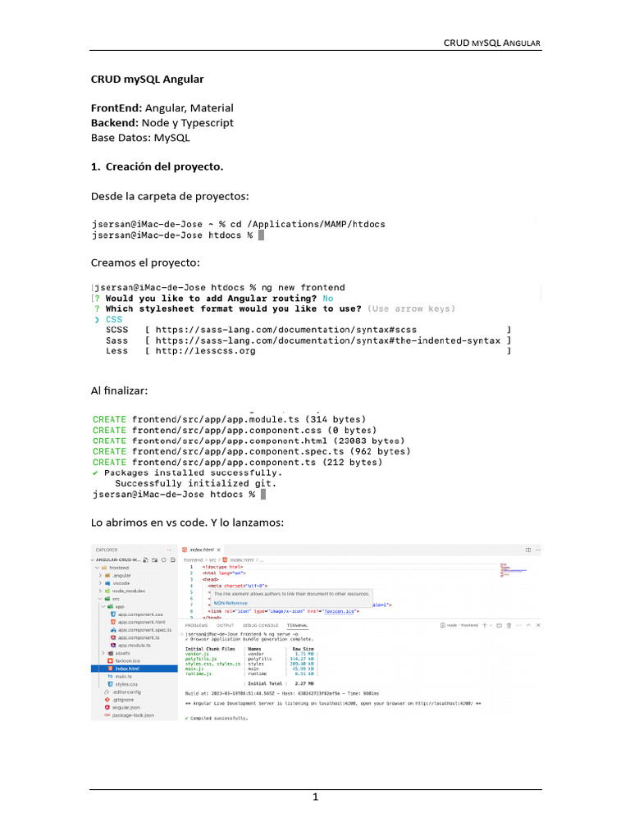Maximize terminal panel with caret-up icon
The image size is (630, 840).
(x=529, y=625)
